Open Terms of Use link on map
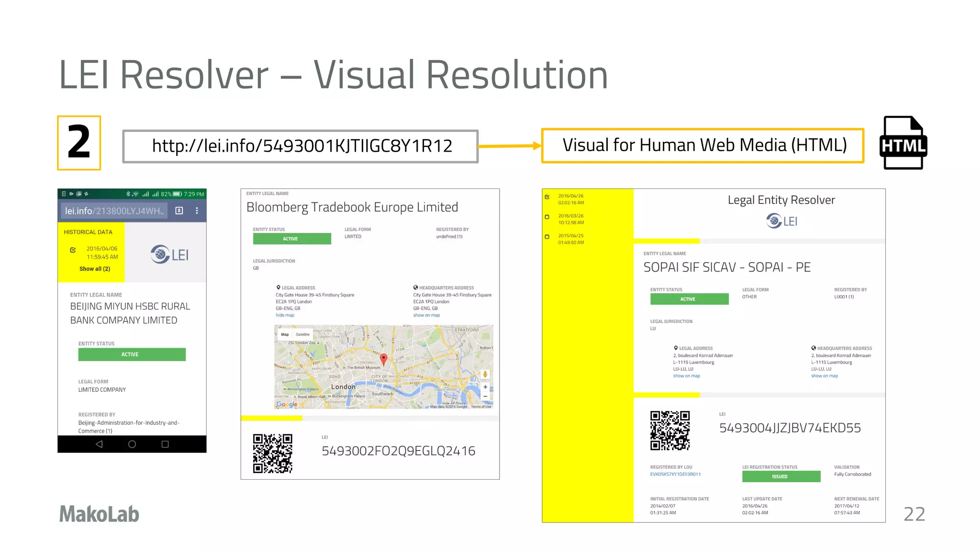The height and width of the screenshot is (551, 980). pos(481,407)
